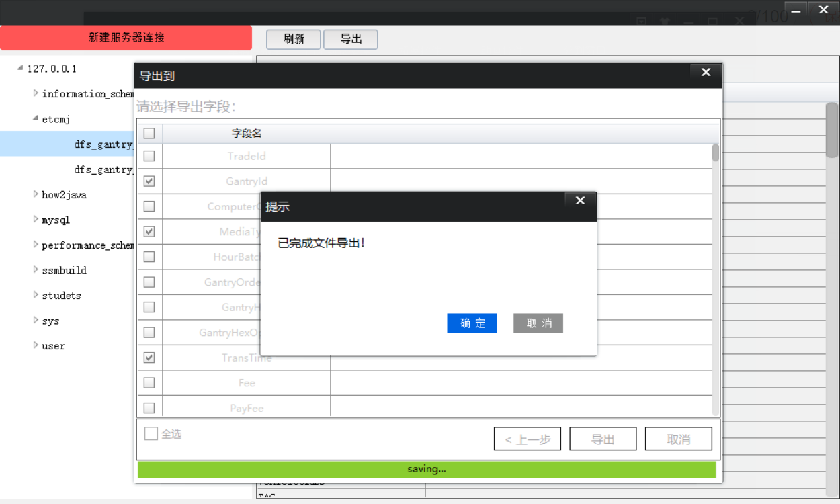Check the TradeId field checkbox
The height and width of the screenshot is (504, 840).
point(149,156)
